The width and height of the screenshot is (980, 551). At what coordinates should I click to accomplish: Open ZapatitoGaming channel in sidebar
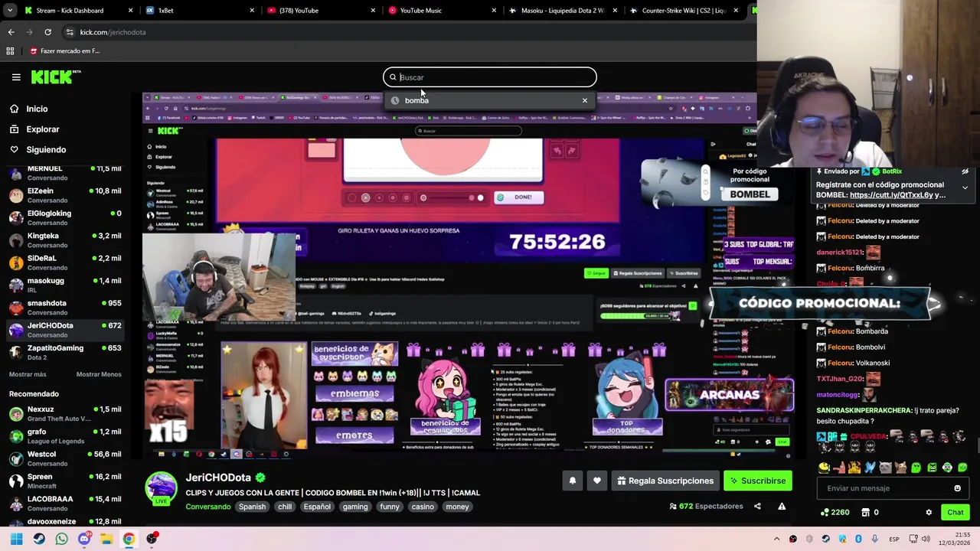[64, 352]
